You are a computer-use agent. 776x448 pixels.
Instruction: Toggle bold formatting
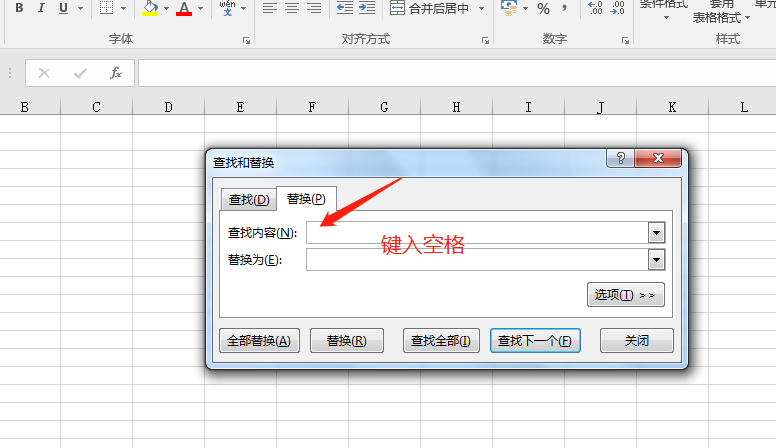coord(19,8)
